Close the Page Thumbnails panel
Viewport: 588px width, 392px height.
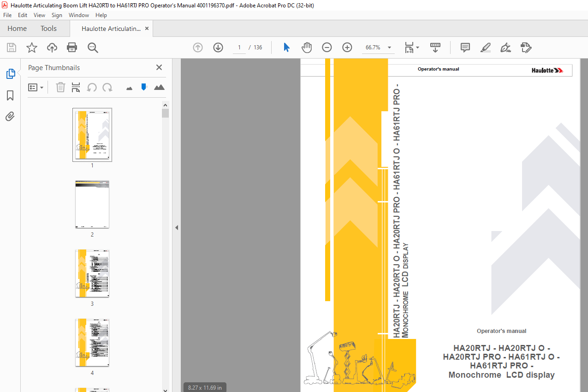(159, 67)
